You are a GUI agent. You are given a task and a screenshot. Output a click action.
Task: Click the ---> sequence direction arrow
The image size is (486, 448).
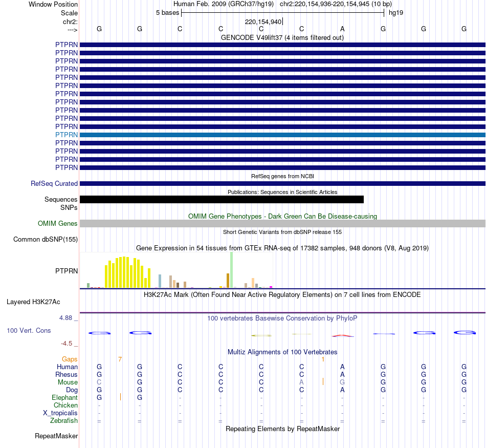coord(72,30)
